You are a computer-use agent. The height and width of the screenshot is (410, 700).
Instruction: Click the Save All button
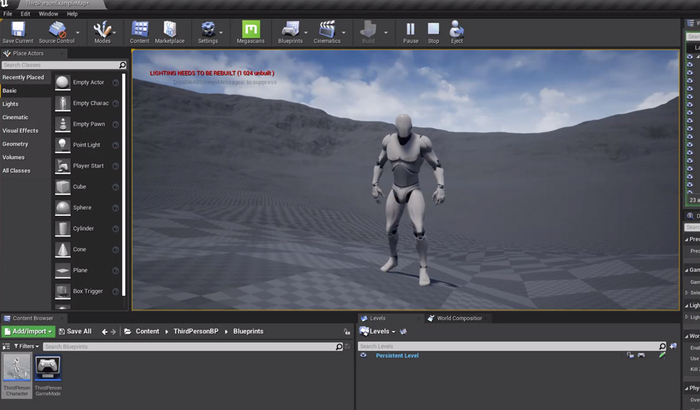coord(76,331)
